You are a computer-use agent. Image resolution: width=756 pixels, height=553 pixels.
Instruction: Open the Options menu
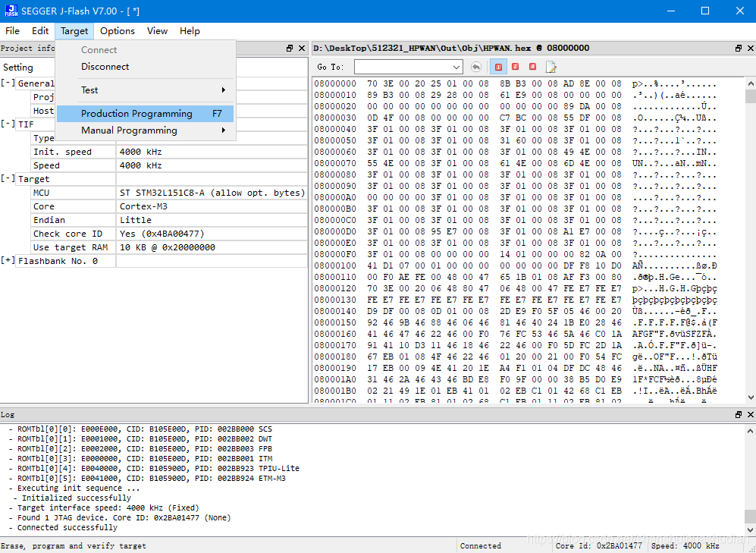click(118, 31)
